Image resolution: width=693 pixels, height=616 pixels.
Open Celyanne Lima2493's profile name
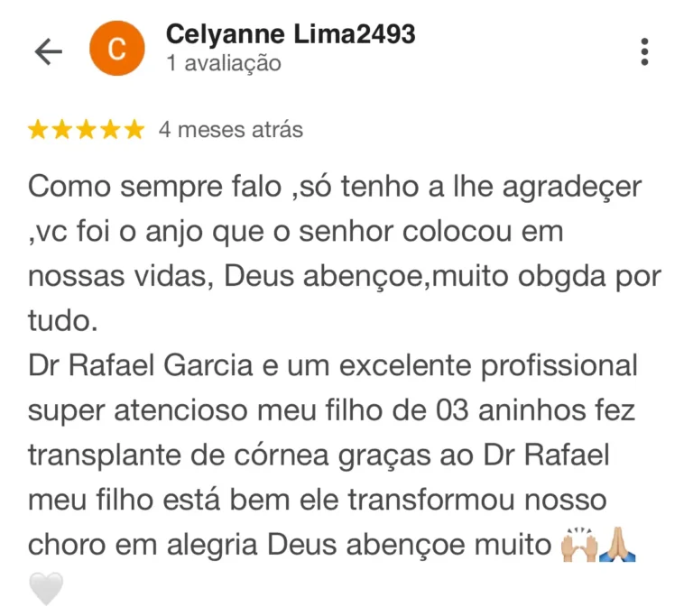coord(291,34)
